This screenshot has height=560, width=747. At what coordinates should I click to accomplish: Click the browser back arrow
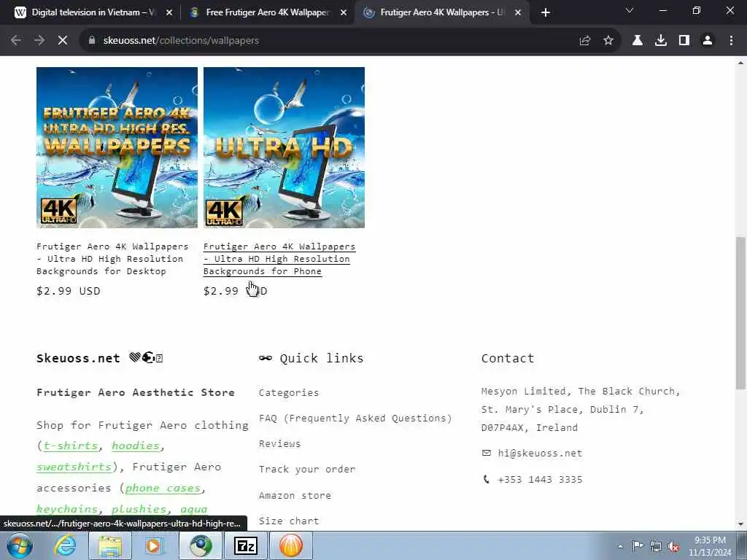(x=16, y=41)
